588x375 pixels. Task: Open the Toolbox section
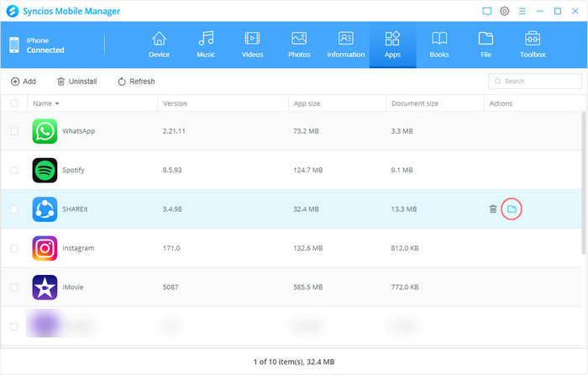533,45
